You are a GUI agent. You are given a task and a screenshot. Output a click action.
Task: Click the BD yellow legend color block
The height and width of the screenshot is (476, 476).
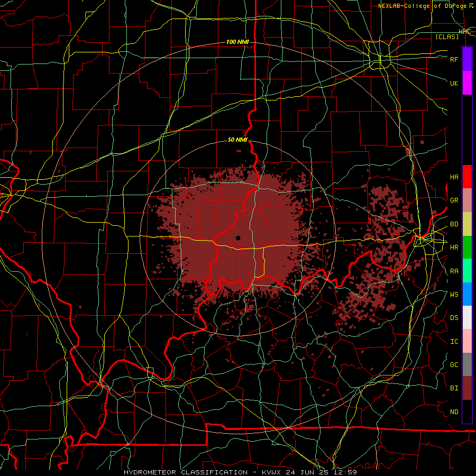pos(467,224)
